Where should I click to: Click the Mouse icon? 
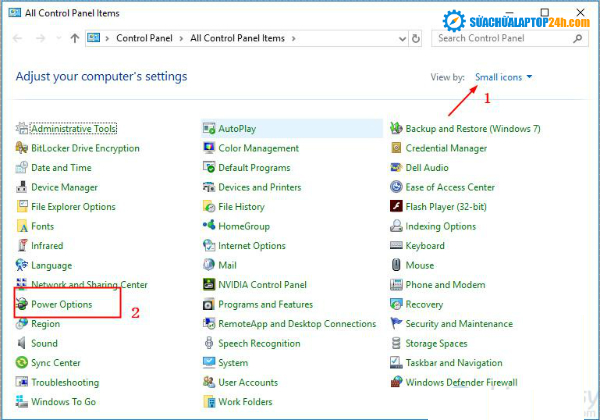coord(396,265)
